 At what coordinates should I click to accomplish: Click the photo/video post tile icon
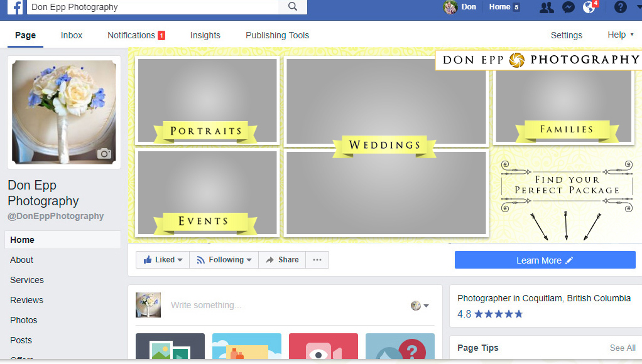(x=170, y=346)
